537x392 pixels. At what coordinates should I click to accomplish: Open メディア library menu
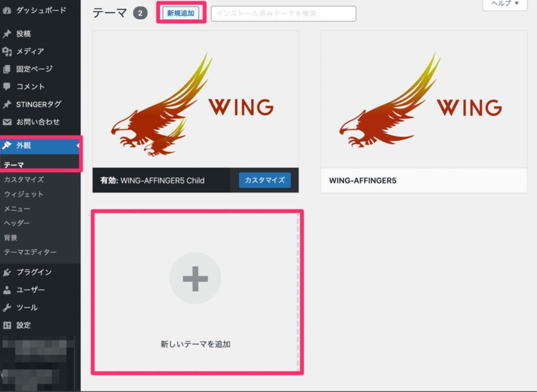tap(30, 51)
